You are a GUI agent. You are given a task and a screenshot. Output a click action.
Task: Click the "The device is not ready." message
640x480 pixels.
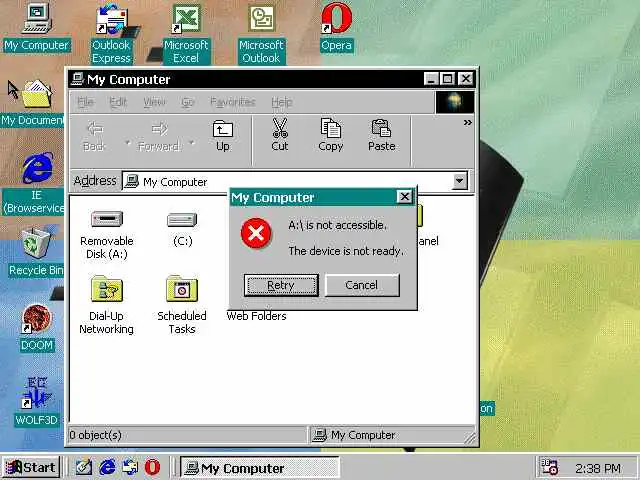click(x=346, y=251)
